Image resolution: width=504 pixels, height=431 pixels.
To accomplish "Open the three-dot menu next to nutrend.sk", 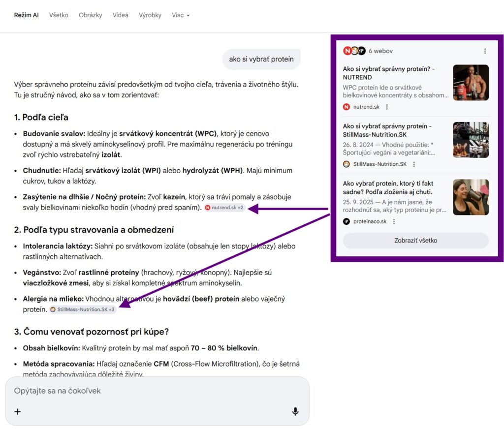I will [387, 107].
